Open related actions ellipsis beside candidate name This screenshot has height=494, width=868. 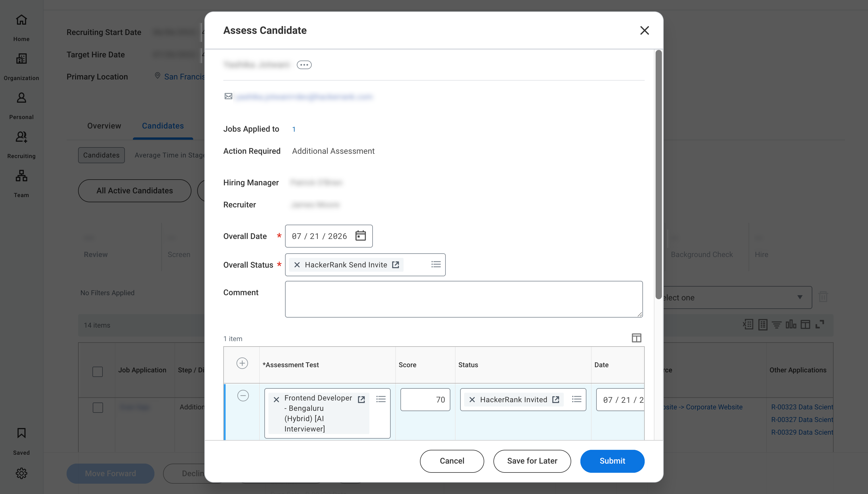(304, 65)
